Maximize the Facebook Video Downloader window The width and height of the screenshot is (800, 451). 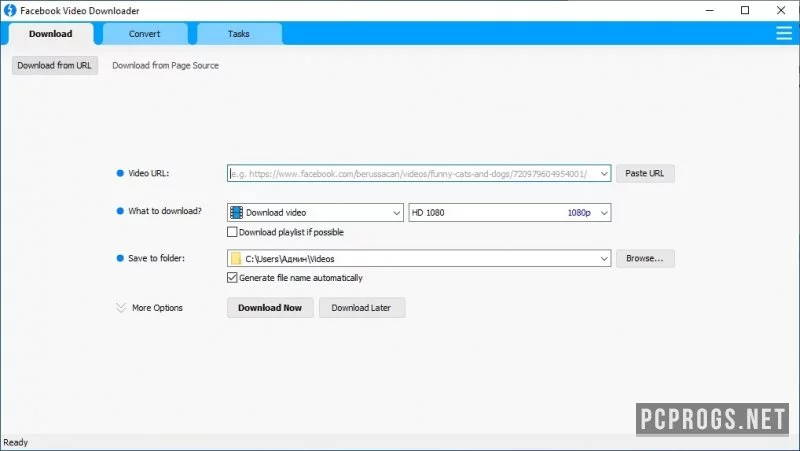click(x=745, y=10)
